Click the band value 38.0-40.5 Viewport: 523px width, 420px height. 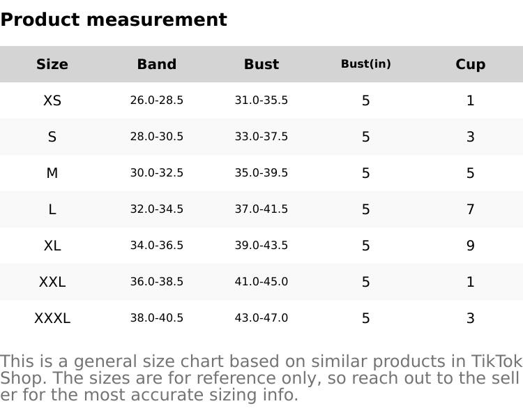[157, 318]
